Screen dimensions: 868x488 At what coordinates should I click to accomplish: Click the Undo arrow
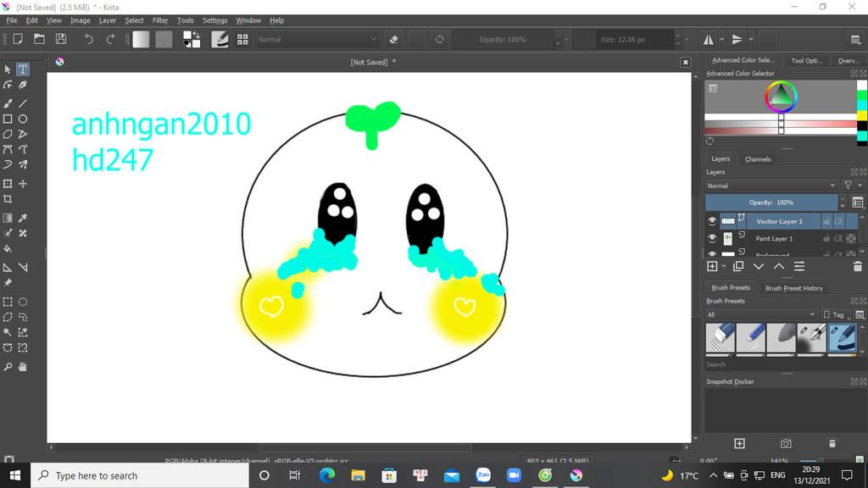pyautogui.click(x=88, y=39)
